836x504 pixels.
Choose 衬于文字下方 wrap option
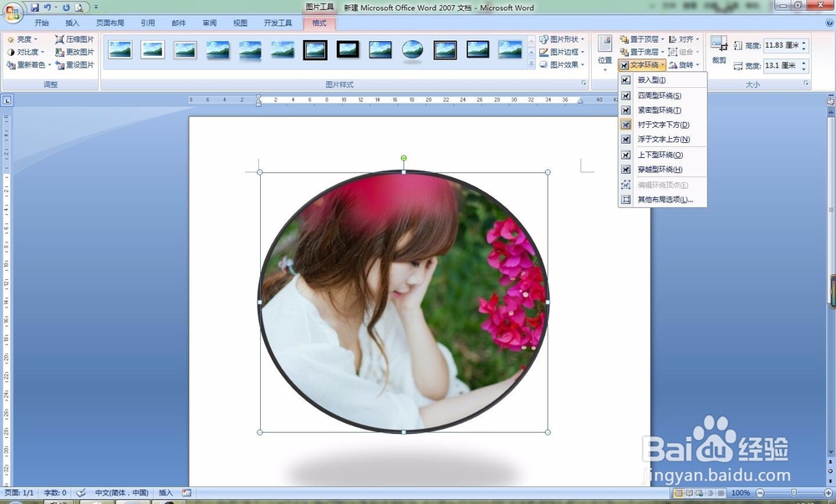click(663, 125)
